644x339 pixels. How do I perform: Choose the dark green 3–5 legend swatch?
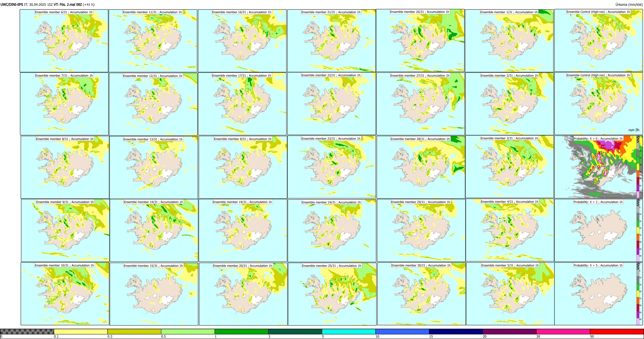coord(295,332)
